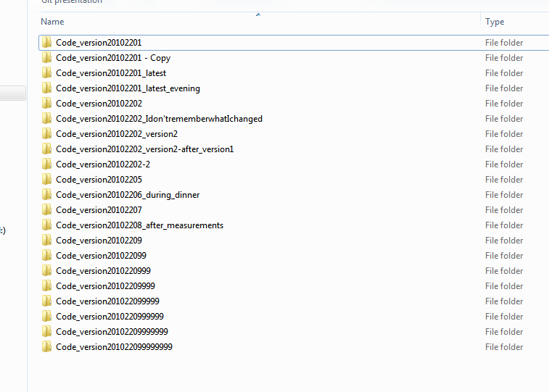This screenshot has width=549, height=392.
Task: Select folder name Code_version20102201
Action: 99,43
